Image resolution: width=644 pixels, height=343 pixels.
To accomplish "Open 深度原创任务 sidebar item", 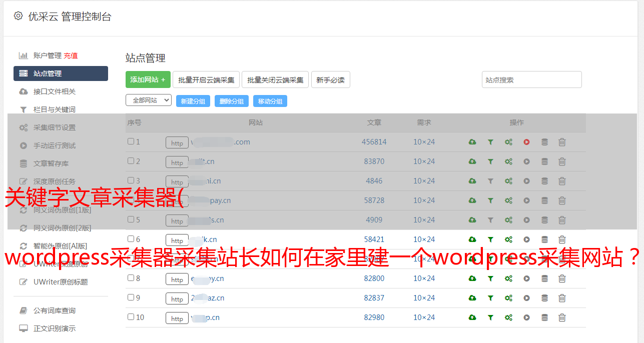I will click(55, 181).
